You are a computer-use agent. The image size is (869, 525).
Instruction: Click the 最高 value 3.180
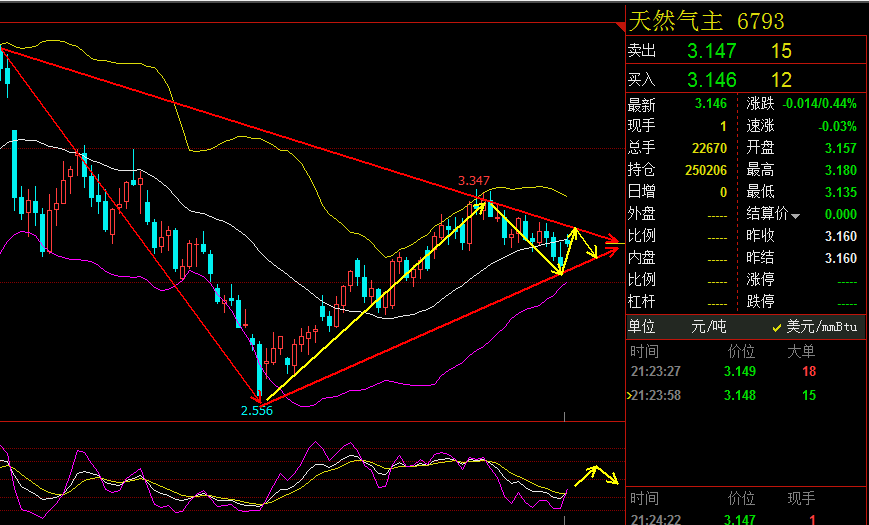click(x=841, y=170)
